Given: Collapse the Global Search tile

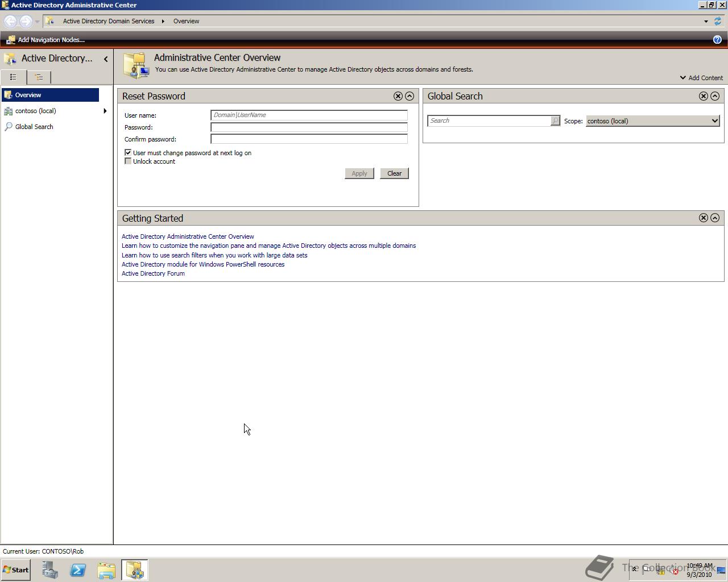Looking at the screenshot, I should coord(715,96).
